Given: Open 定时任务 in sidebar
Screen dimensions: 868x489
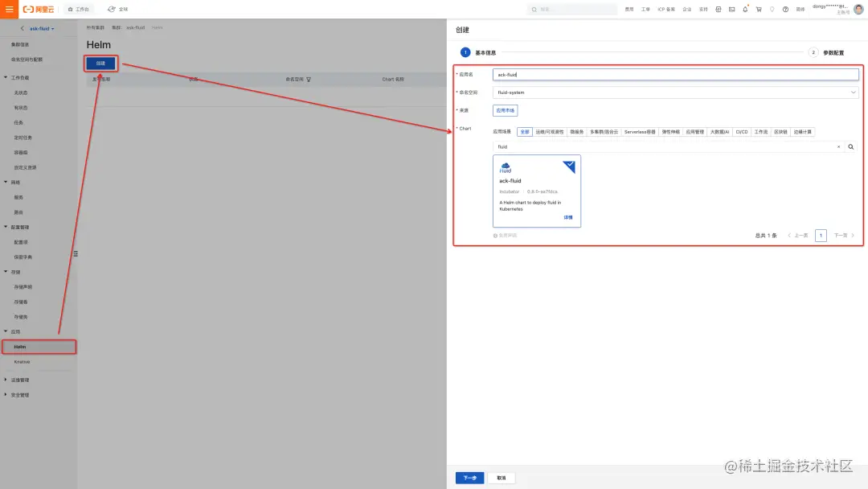Looking at the screenshot, I should click(x=23, y=138).
